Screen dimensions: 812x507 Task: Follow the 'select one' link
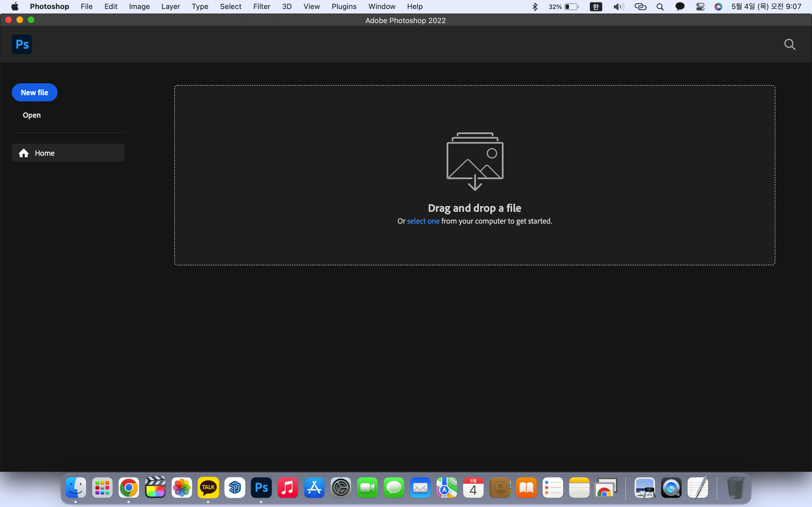coord(423,221)
